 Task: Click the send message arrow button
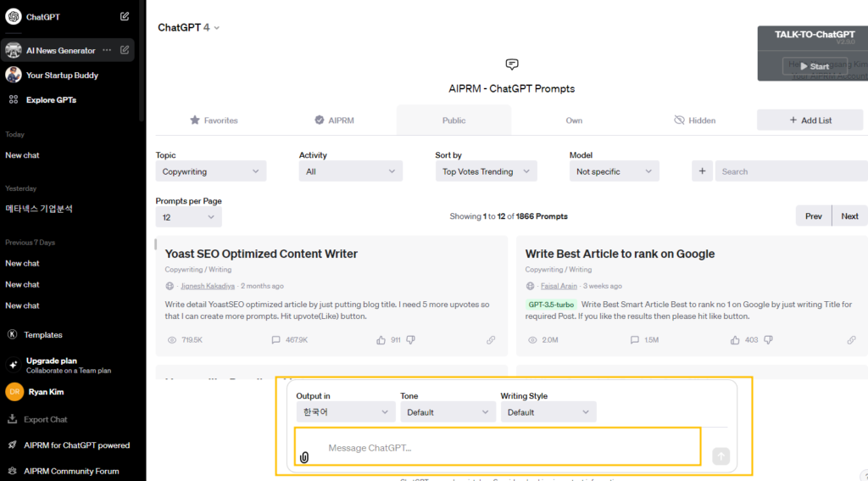721,456
